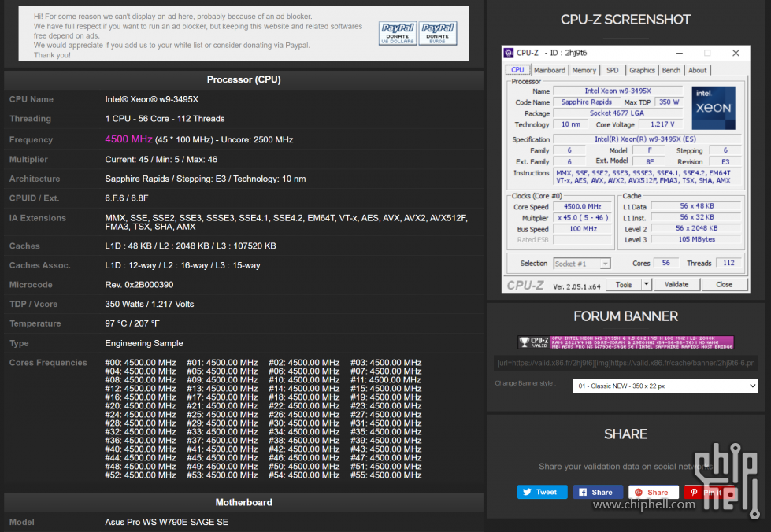Click the '97 °C / 207 °F' temperature
This screenshot has width=771, height=532.
(x=132, y=323)
